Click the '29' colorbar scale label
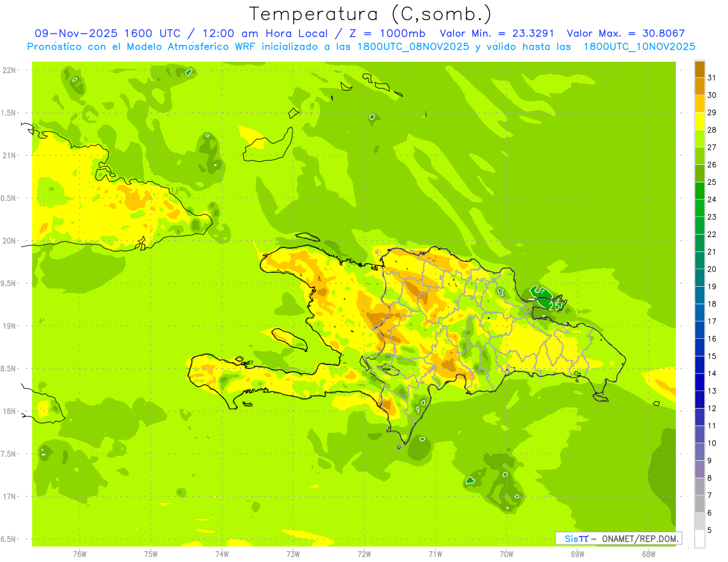Screen dimensions: 728x562 click(712, 112)
